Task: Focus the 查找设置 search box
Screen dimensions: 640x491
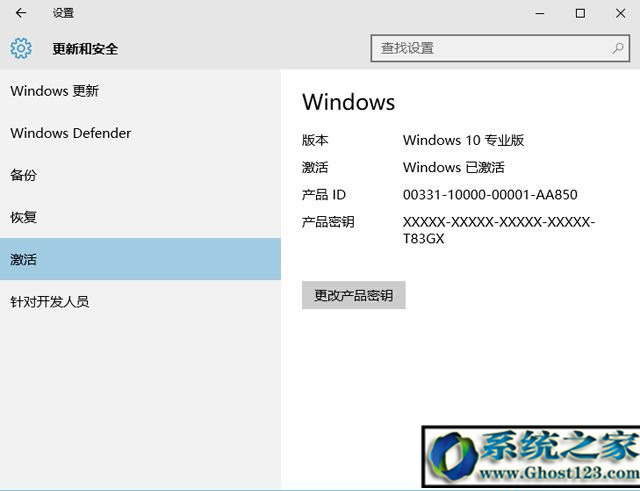Action: pyautogui.click(x=500, y=48)
